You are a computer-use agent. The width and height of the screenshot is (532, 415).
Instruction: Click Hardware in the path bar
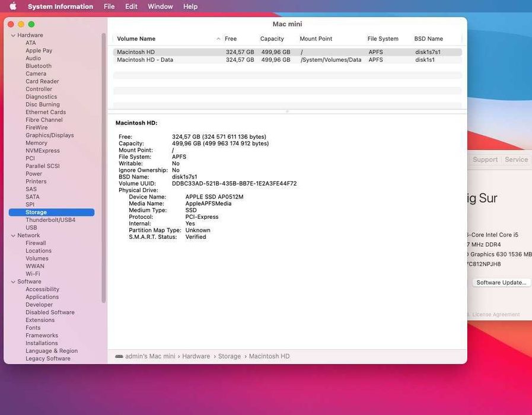point(196,356)
